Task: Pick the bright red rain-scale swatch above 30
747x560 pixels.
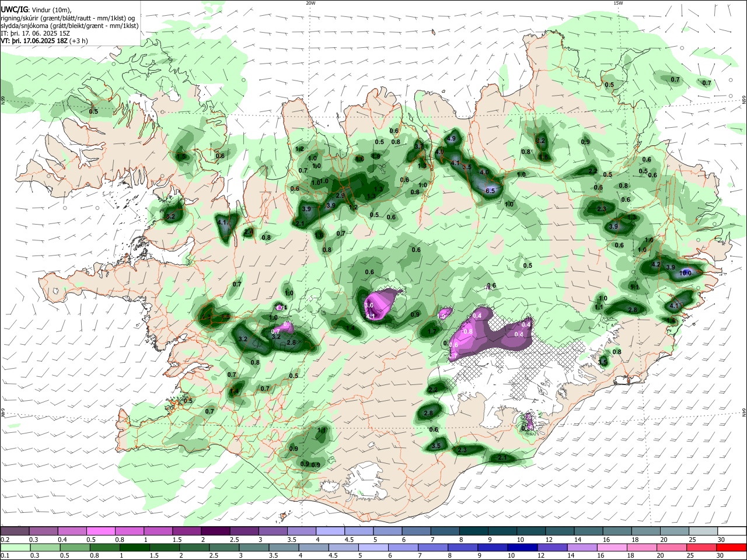Action: pyautogui.click(x=731, y=547)
